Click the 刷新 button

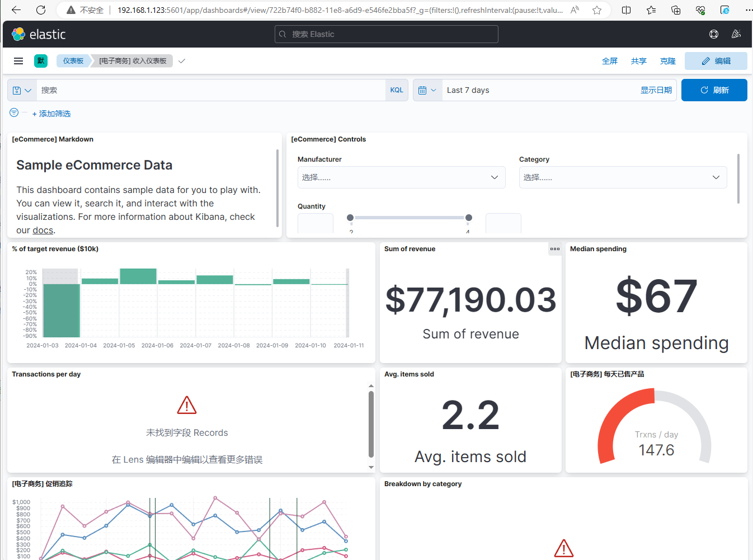coord(714,90)
